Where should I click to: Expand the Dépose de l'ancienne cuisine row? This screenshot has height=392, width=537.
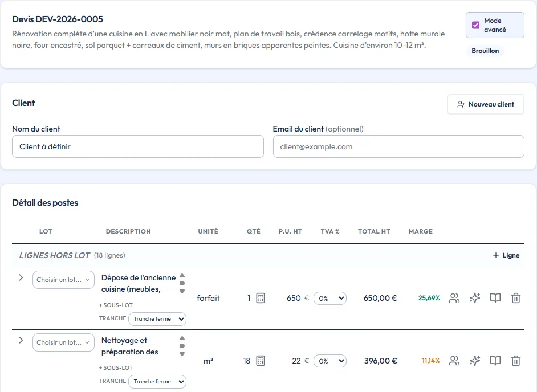pyautogui.click(x=21, y=277)
